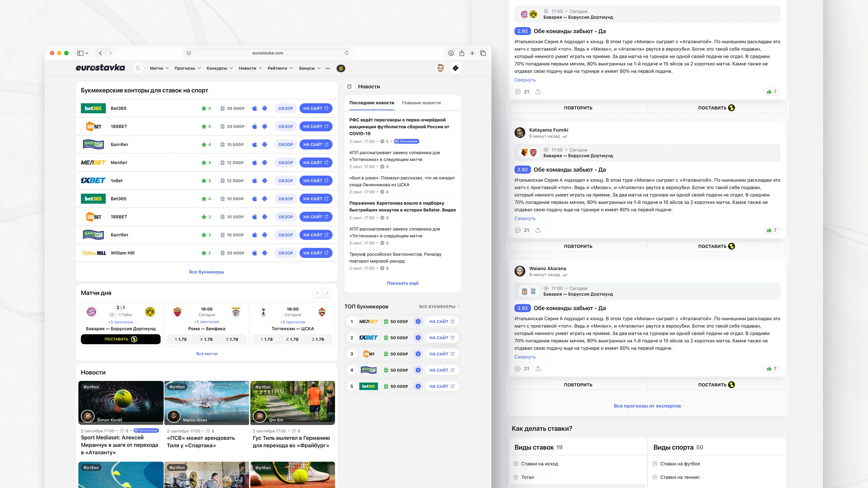Click Safari share icon in toolbar
This screenshot has height=488, width=868.
point(462,53)
